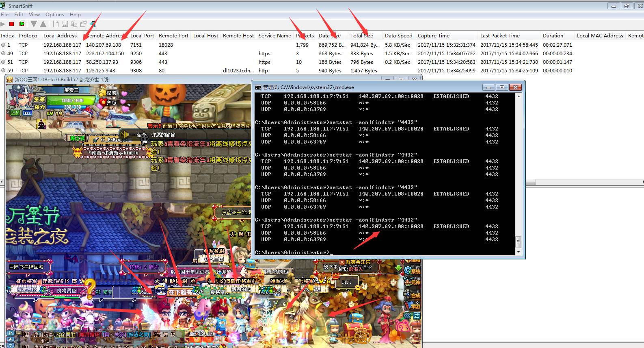
Task: Click the red Stop Capture icon
Action: pos(12,24)
